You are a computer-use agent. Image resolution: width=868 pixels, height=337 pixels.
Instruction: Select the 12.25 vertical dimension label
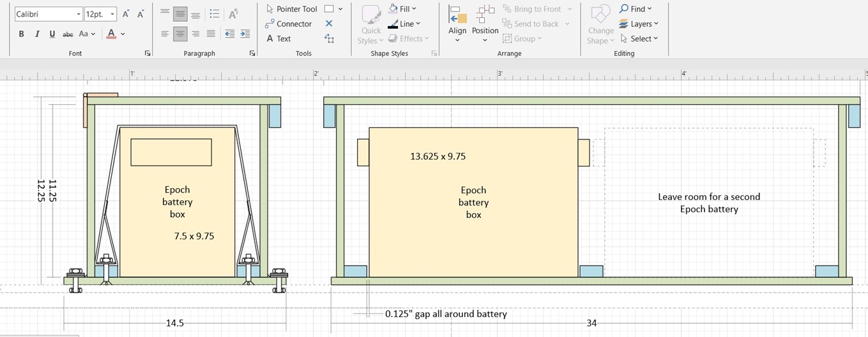[42, 191]
